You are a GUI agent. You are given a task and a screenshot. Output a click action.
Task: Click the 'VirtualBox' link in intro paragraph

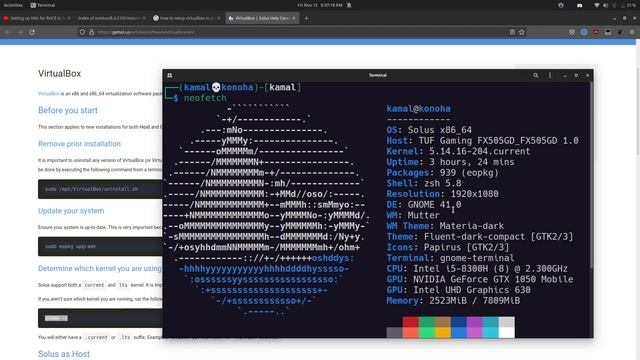click(49, 93)
